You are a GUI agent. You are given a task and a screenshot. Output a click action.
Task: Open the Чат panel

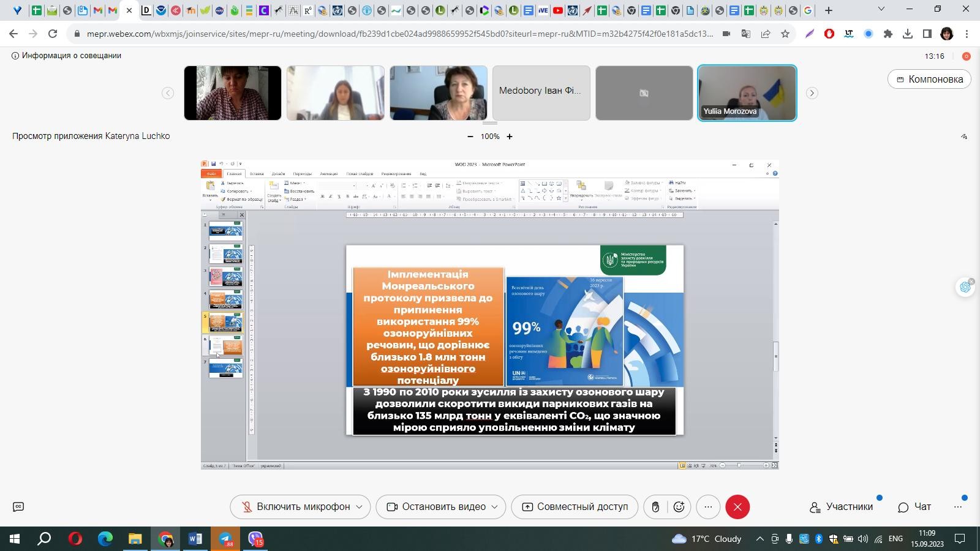tap(914, 507)
